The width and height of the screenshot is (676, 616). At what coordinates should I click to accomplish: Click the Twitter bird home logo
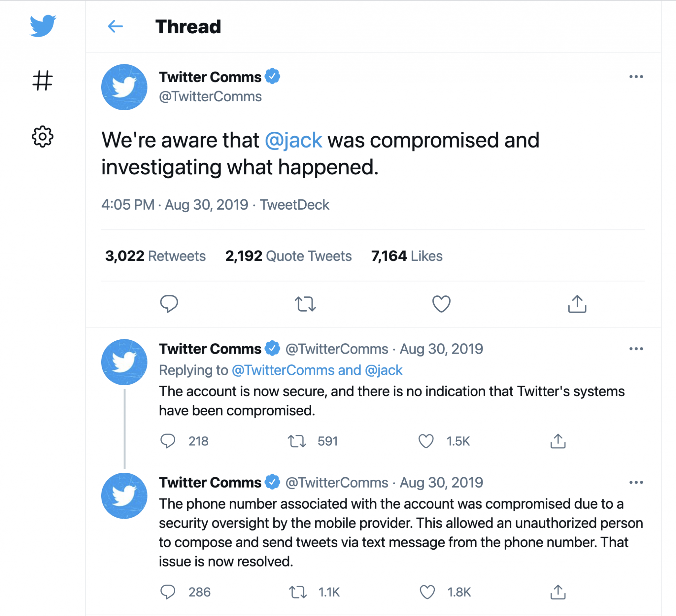[43, 25]
